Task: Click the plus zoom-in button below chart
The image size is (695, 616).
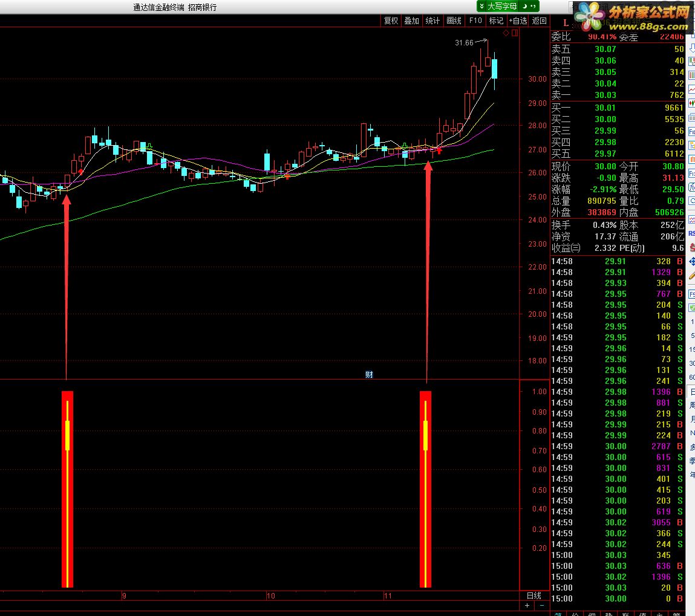Action: coord(527,605)
